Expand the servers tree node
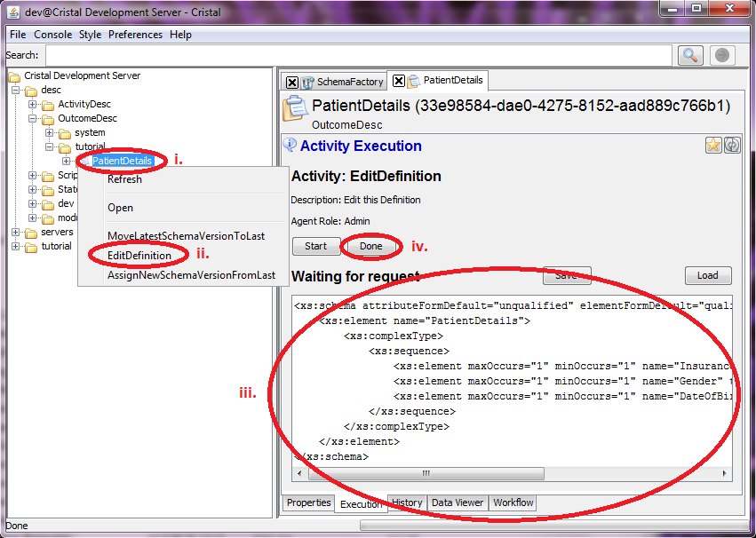This screenshot has height=538, width=756. pyautogui.click(x=16, y=232)
